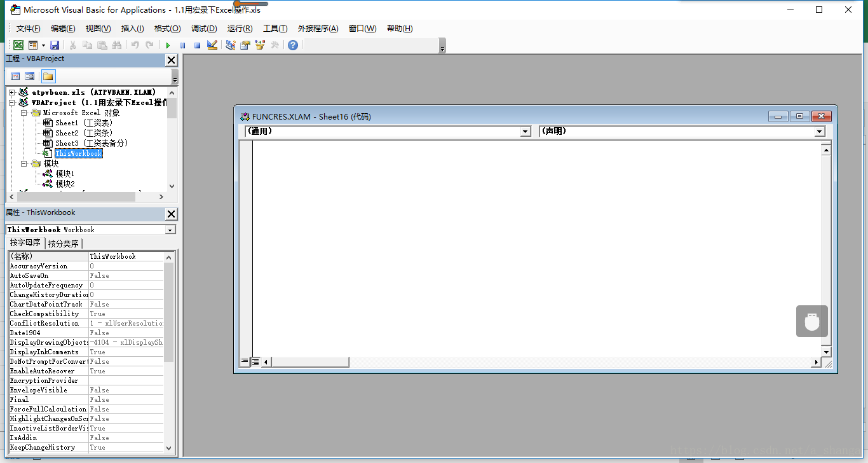Click the View Code icon in project panel
Screen dimensions: 868x463
tap(15, 76)
